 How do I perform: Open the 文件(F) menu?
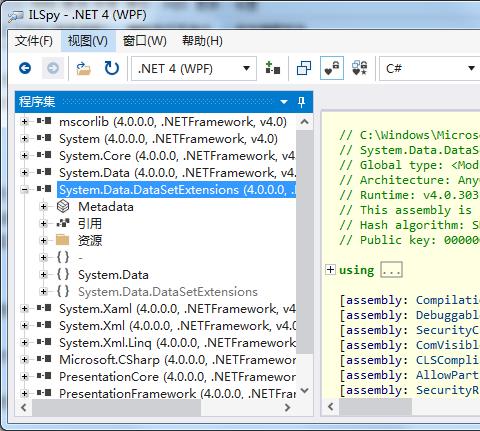click(x=34, y=41)
